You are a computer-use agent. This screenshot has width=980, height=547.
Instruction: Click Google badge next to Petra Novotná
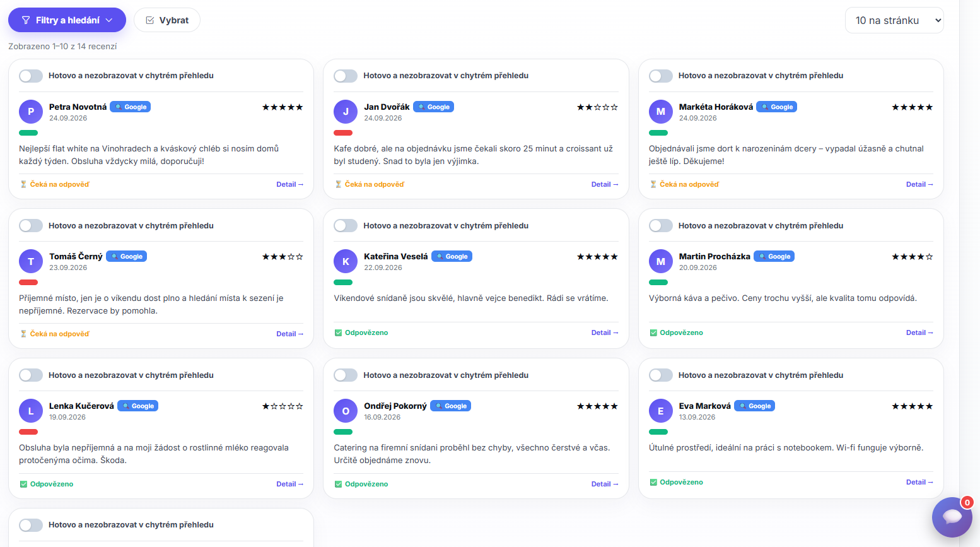coord(131,107)
